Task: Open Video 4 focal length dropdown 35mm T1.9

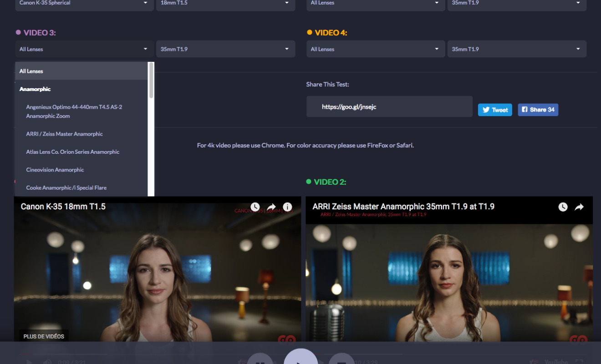Action: [x=517, y=49]
